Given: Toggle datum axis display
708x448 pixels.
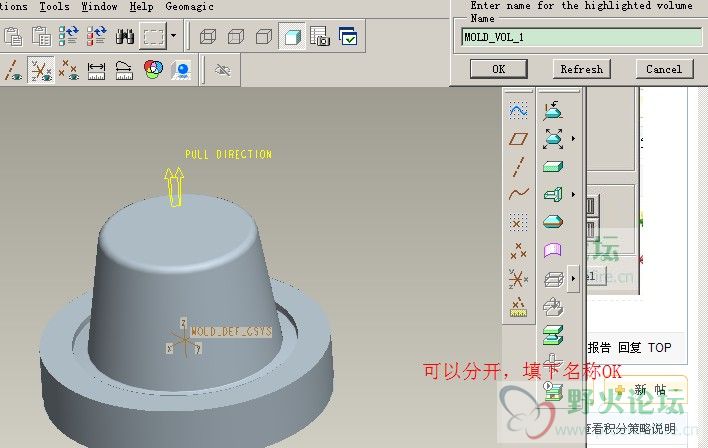Looking at the screenshot, I should tap(14, 70).
